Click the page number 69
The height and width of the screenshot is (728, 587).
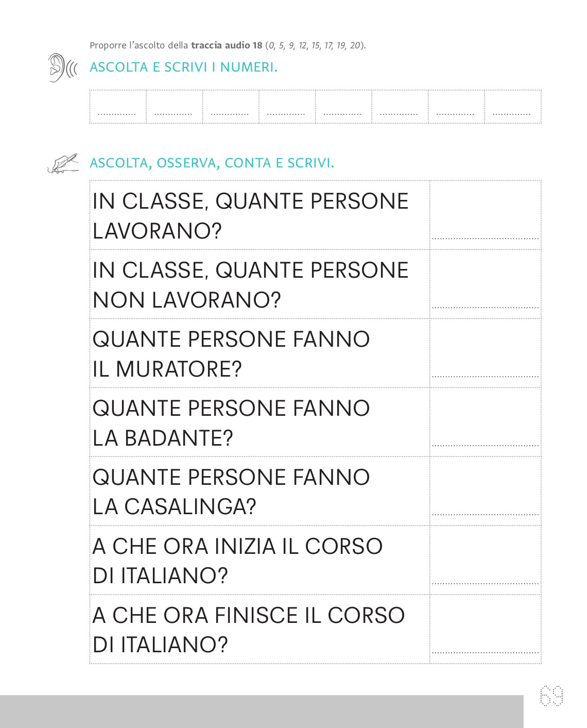tap(551, 696)
